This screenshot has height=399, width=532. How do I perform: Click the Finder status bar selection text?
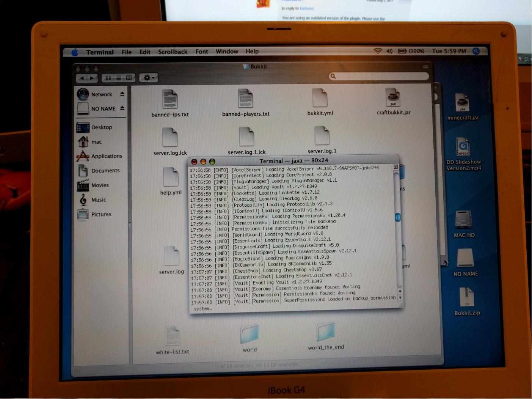257,365
